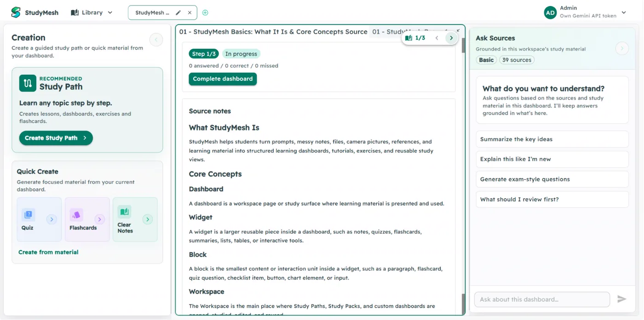Screen dimensions: 644x320
Task: Click the Complete dashboard button
Action: [223, 79]
